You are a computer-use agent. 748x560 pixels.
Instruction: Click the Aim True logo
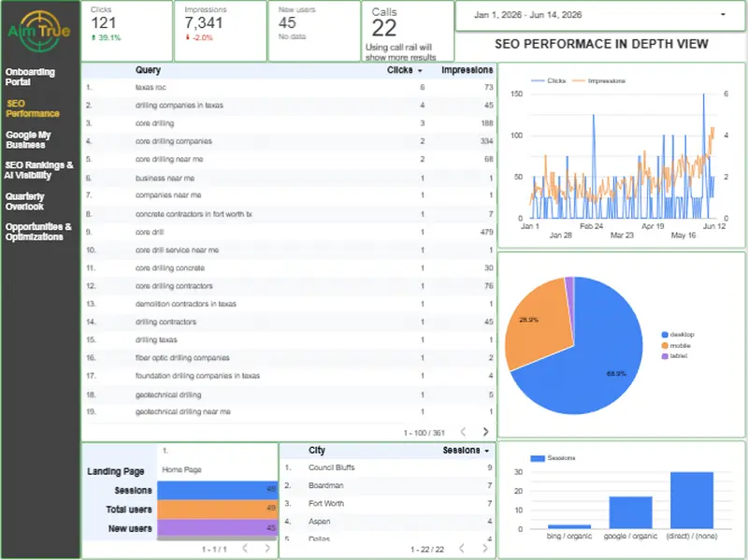coord(39,31)
